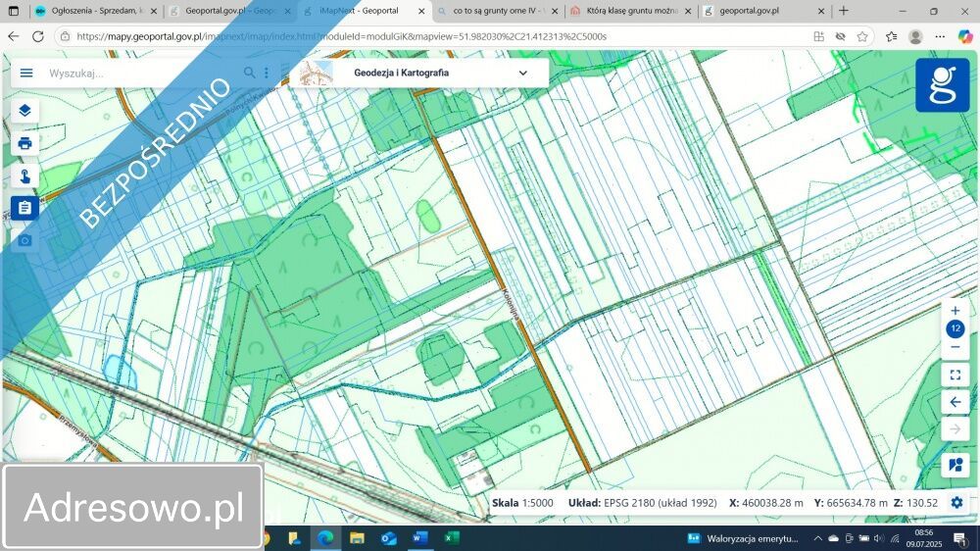Click the print map icon
Image resolution: width=980 pixels, height=551 pixels.
coord(25,143)
